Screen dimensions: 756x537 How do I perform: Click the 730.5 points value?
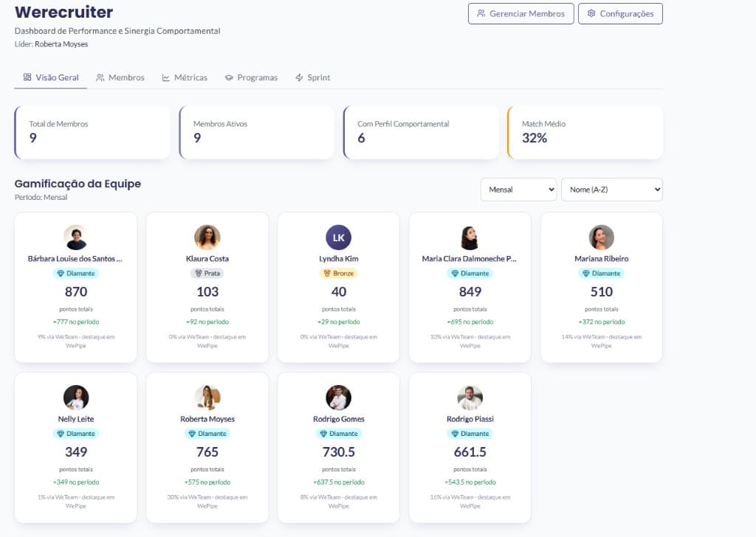pos(338,451)
